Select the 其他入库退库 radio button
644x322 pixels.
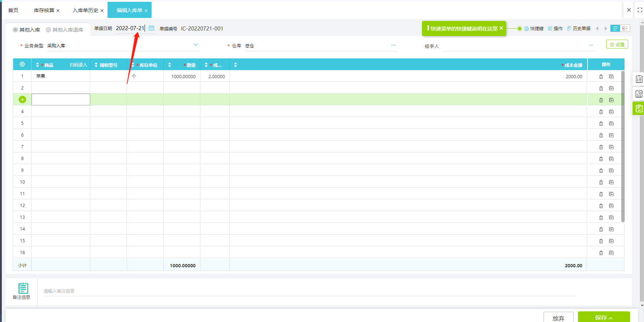tap(48, 30)
